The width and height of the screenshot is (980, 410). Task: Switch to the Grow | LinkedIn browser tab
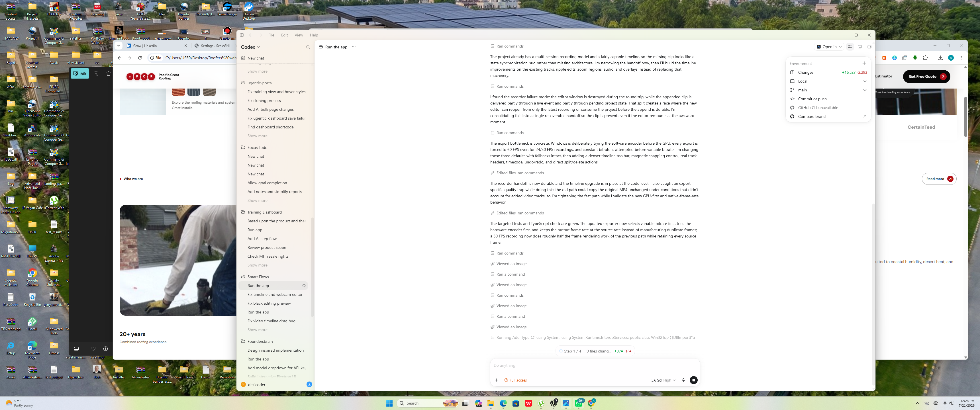click(x=157, y=46)
